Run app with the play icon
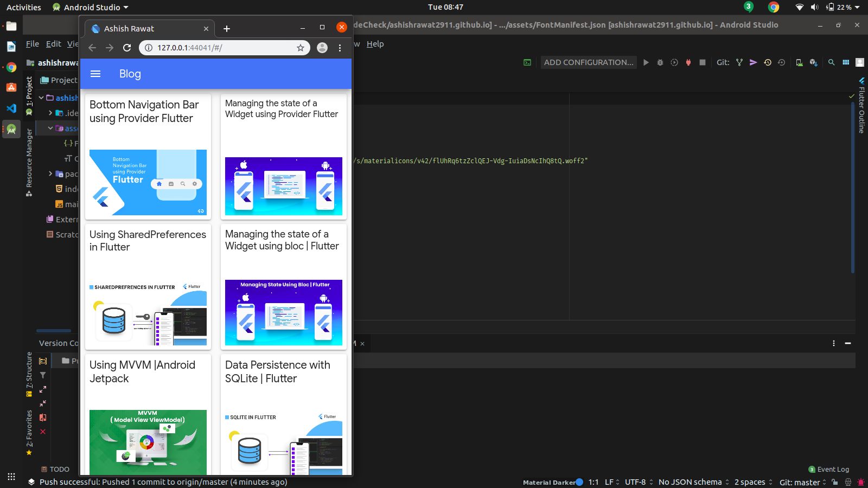Screen dimensions: 868x488 646,62
